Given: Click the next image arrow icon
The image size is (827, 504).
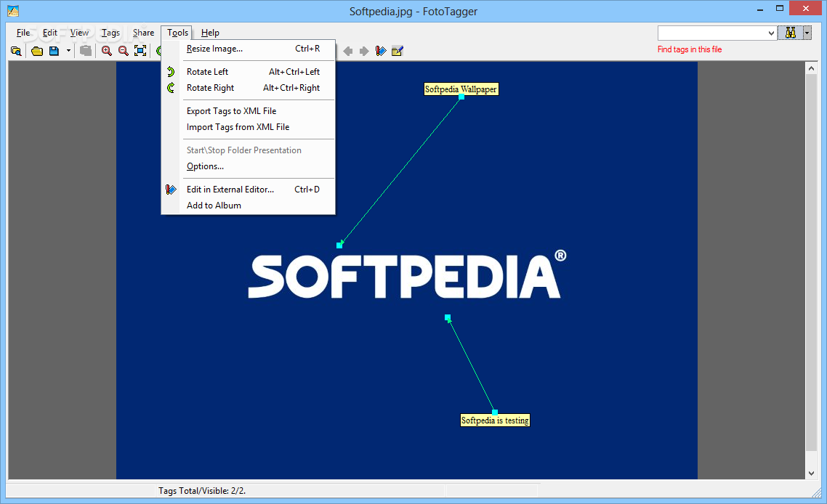Looking at the screenshot, I should click(x=364, y=51).
